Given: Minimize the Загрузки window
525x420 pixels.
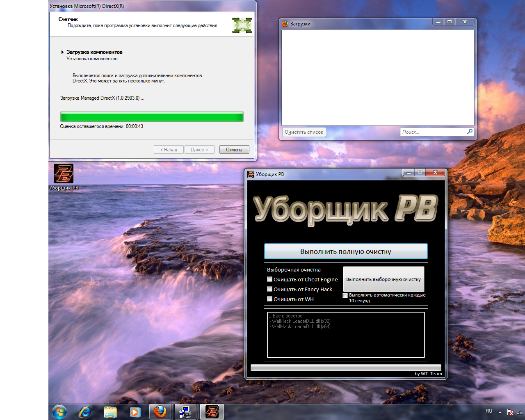Looking at the screenshot, I should click(438, 22).
